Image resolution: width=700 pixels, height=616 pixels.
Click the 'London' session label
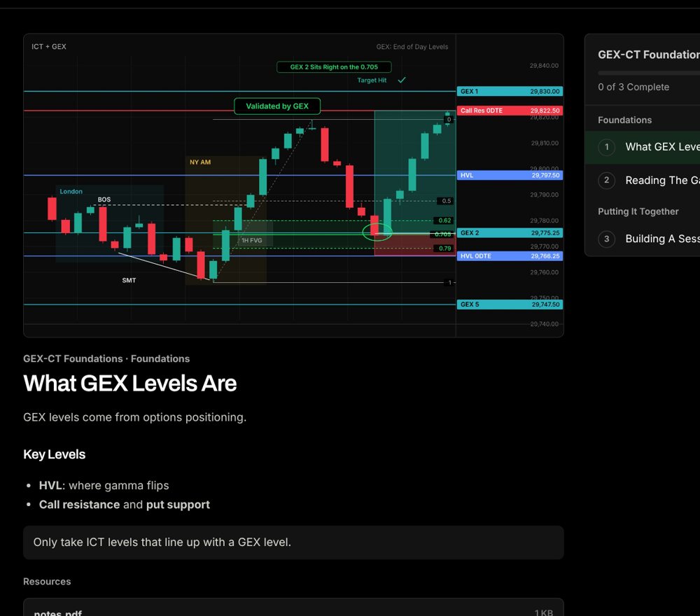(x=71, y=192)
